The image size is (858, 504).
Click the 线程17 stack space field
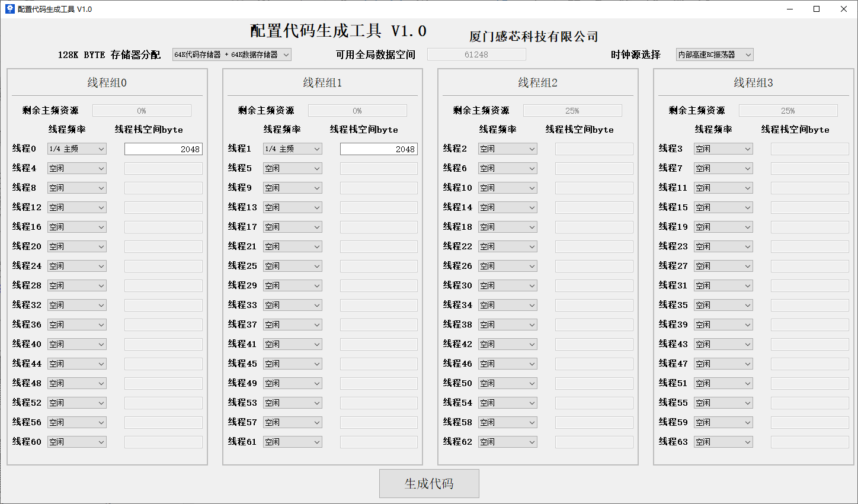pyautogui.click(x=379, y=227)
